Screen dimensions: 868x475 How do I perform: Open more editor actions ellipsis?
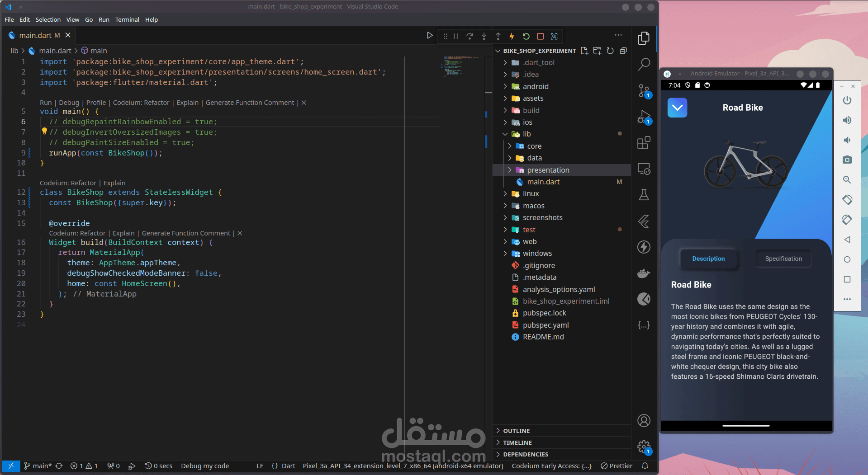click(618, 35)
